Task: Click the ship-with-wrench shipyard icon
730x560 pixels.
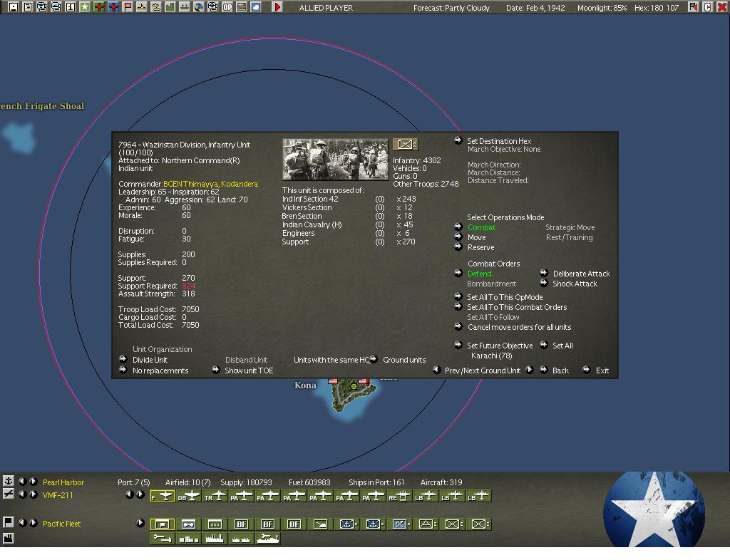Action: click(268, 539)
